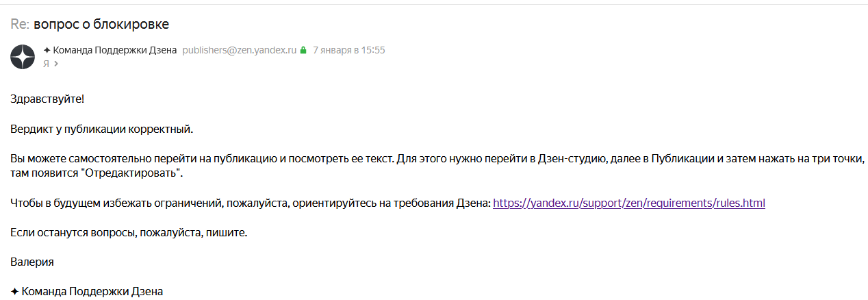Click the Re: prefix in subject
Screen dimensions: 868x300
click(20, 24)
